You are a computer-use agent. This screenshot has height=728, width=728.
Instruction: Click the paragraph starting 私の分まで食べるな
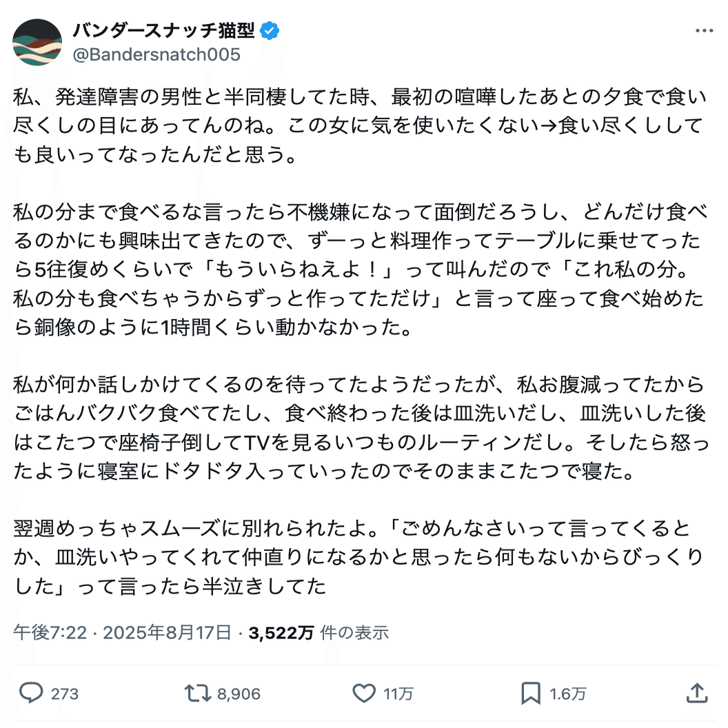(x=358, y=270)
